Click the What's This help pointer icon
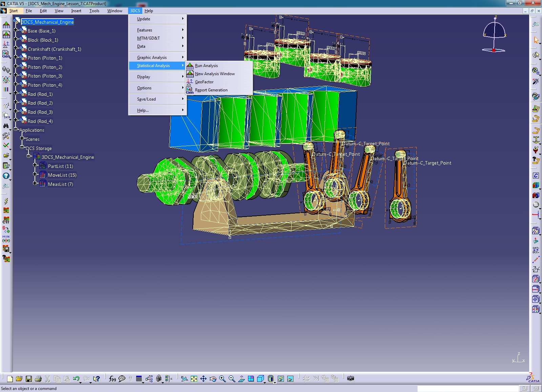542x392 pixels. point(97,379)
